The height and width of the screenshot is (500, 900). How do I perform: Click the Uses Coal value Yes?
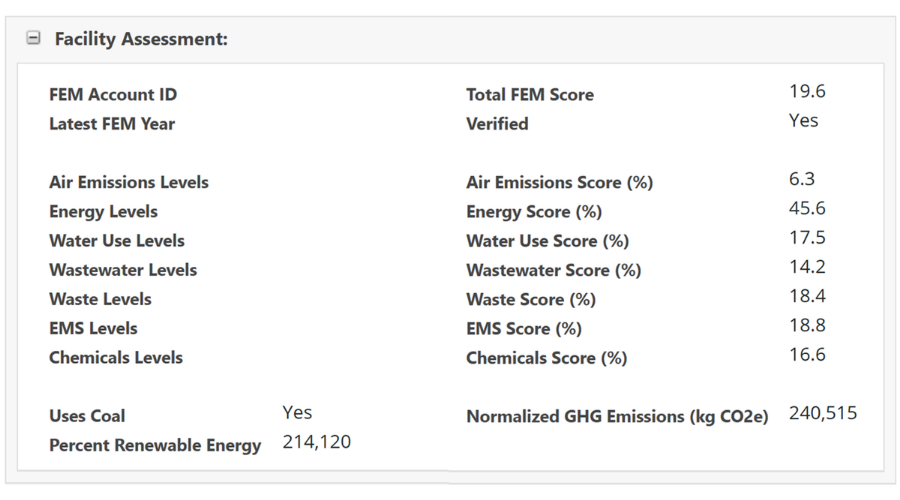297,412
